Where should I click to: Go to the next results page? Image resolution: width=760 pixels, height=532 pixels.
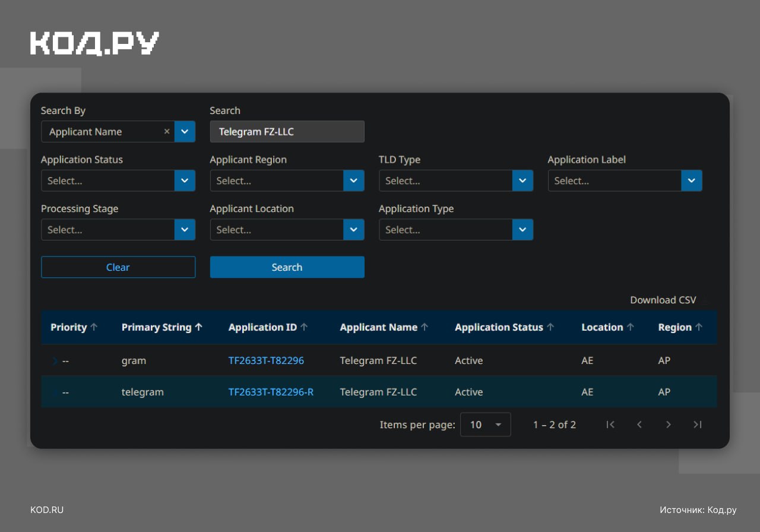click(x=669, y=425)
